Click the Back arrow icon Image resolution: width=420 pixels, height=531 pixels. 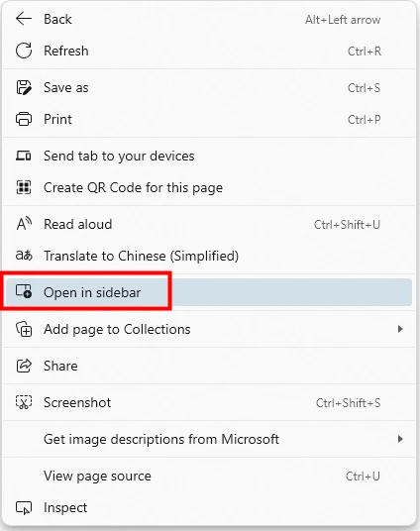click(24, 19)
